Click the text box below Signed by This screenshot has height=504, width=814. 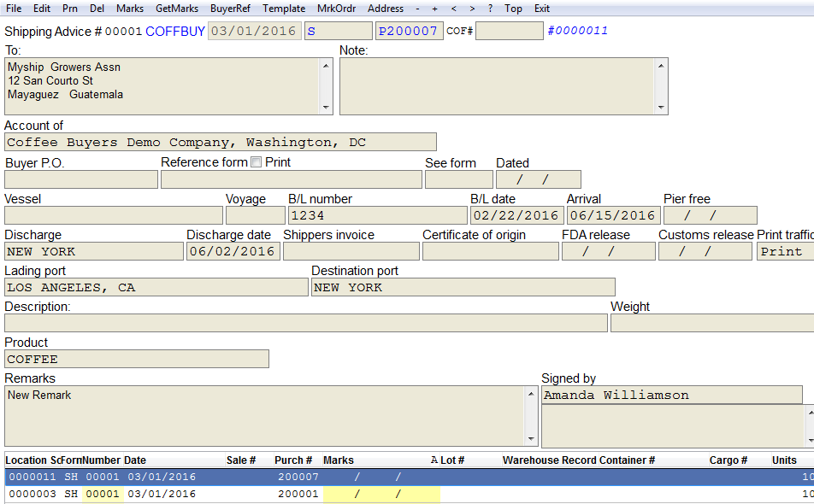pos(674,426)
